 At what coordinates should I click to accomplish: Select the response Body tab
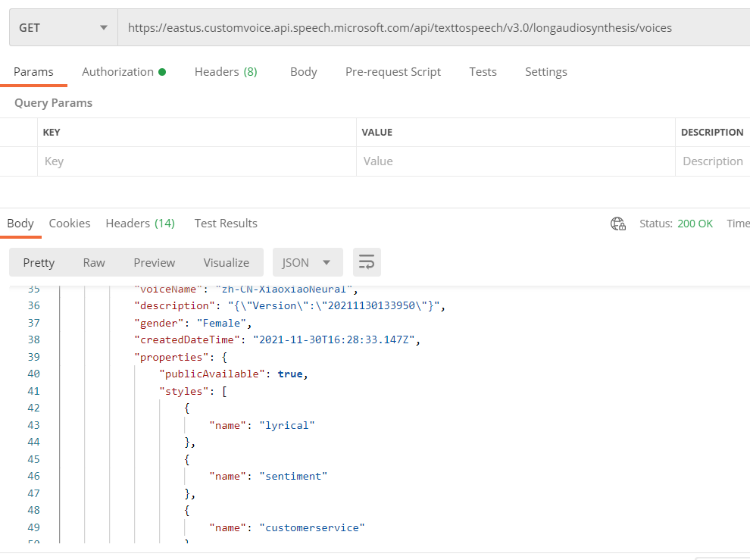pyautogui.click(x=20, y=224)
